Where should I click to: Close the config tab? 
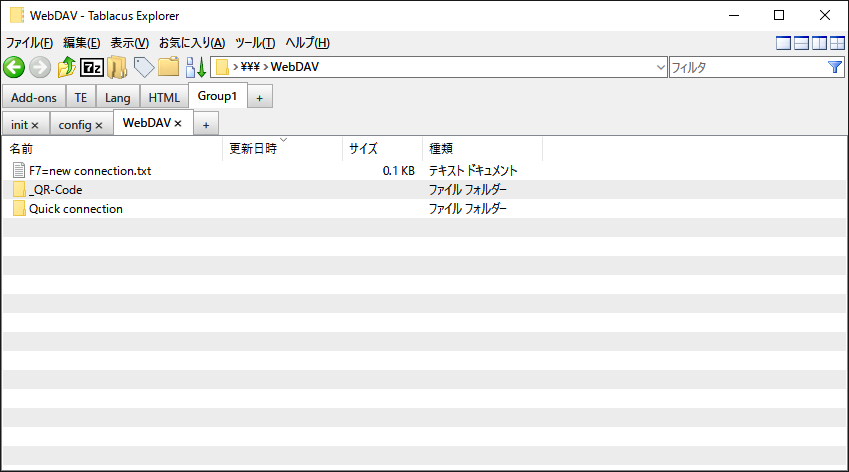coord(99,126)
